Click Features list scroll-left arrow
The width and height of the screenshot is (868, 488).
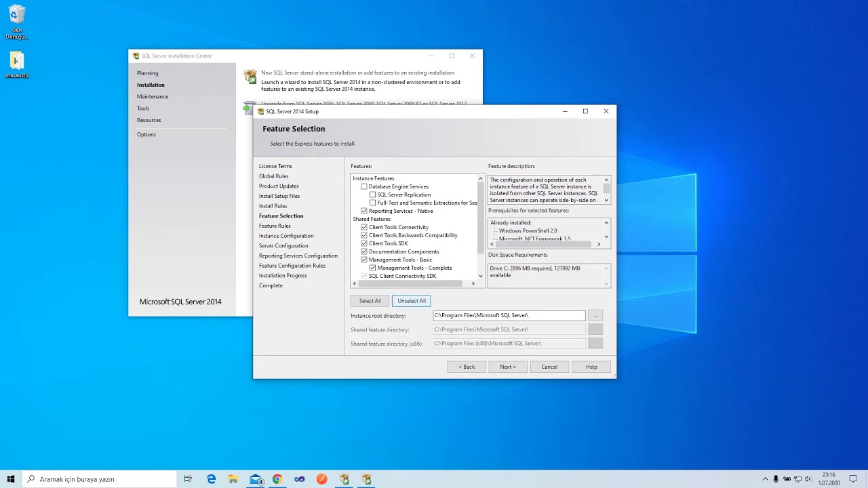point(355,283)
